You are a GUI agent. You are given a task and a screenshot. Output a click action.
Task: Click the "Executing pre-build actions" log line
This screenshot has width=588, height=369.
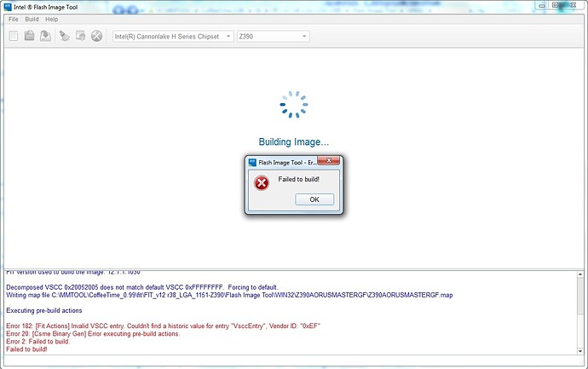pos(43,310)
